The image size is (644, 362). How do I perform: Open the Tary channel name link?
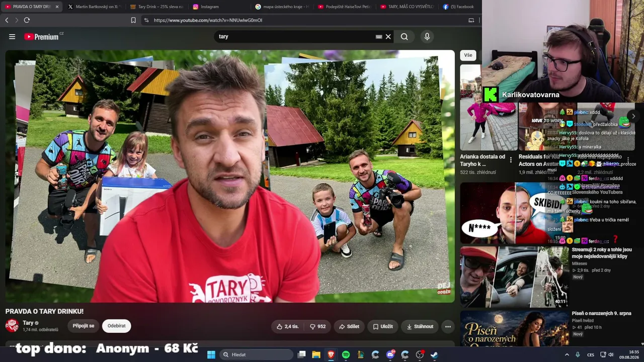tap(28, 323)
